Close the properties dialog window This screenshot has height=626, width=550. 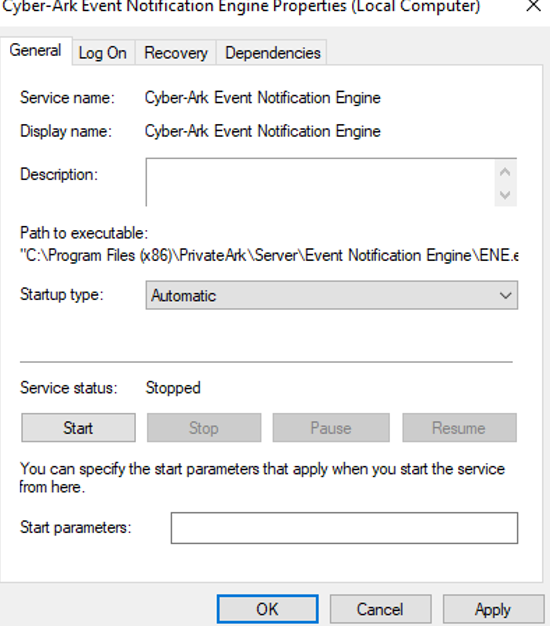coord(533,5)
